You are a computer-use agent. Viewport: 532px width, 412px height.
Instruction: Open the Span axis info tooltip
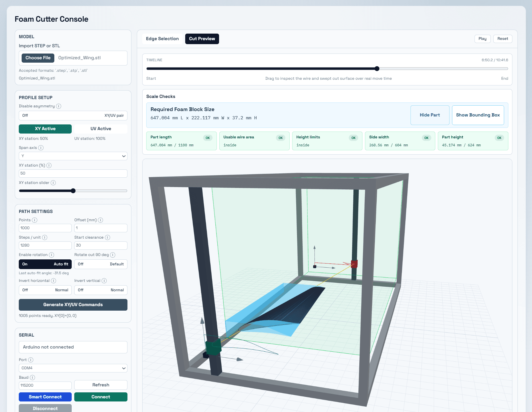point(41,148)
